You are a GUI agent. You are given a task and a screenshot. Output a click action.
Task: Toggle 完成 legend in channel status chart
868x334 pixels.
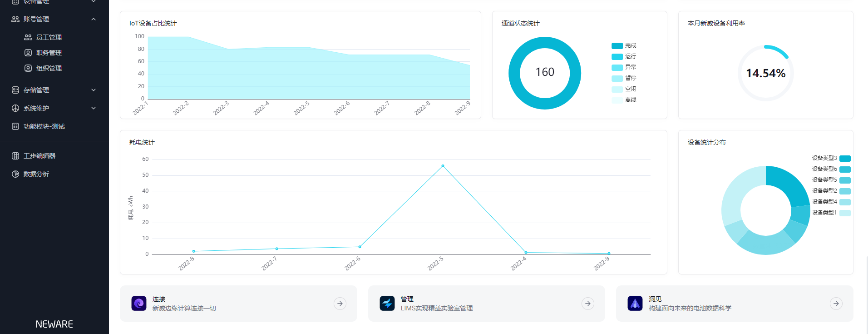624,45
